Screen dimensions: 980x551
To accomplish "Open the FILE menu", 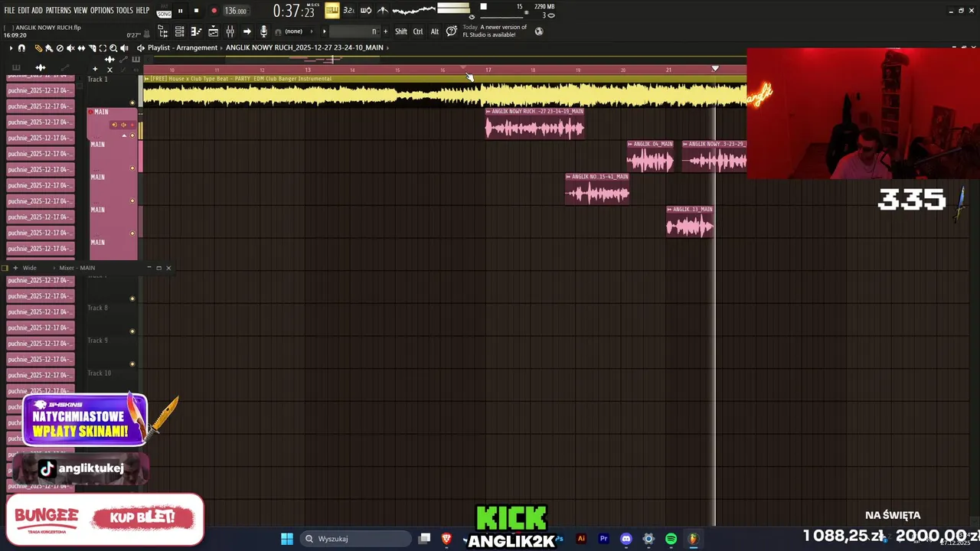I will coord(9,11).
